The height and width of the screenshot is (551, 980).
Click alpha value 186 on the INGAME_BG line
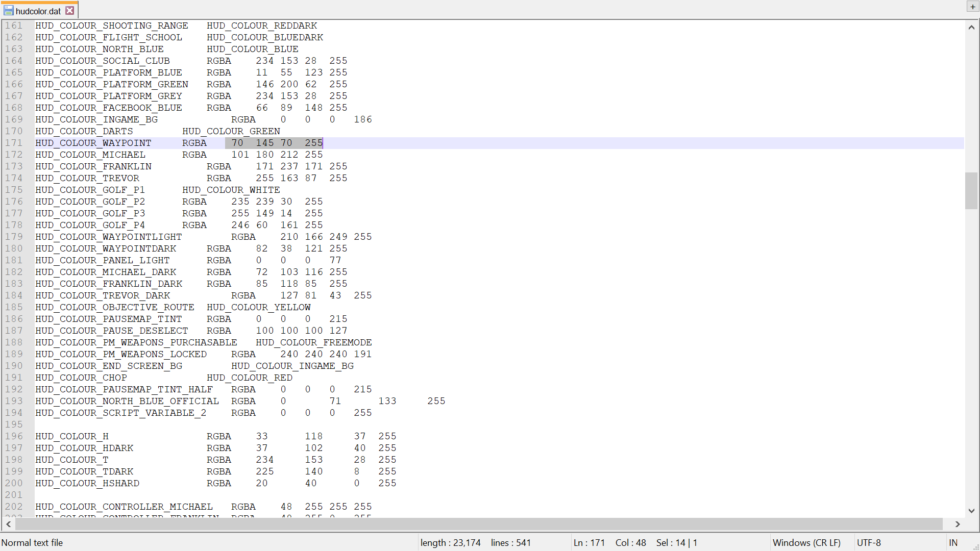click(x=363, y=119)
